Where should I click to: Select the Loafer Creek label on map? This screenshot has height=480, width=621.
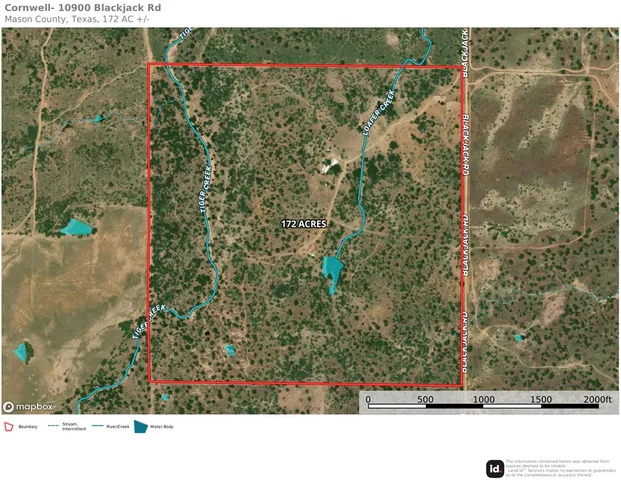tap(377, 115)
